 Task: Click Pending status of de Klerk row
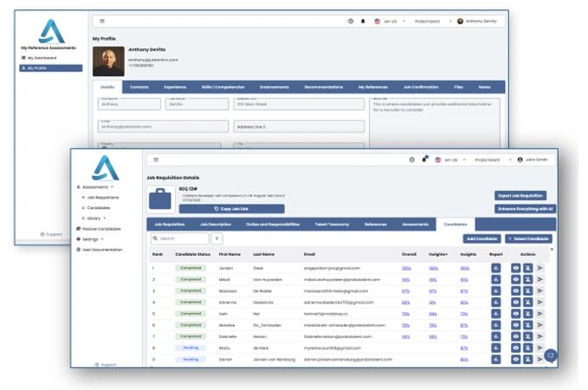pyautogui.click(x=191, y=348)
